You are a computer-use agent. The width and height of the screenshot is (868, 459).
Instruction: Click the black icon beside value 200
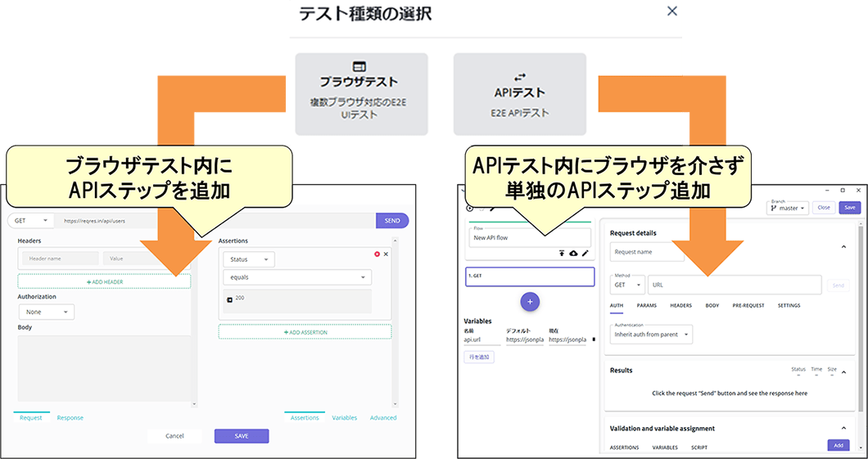tap(229, 300)
